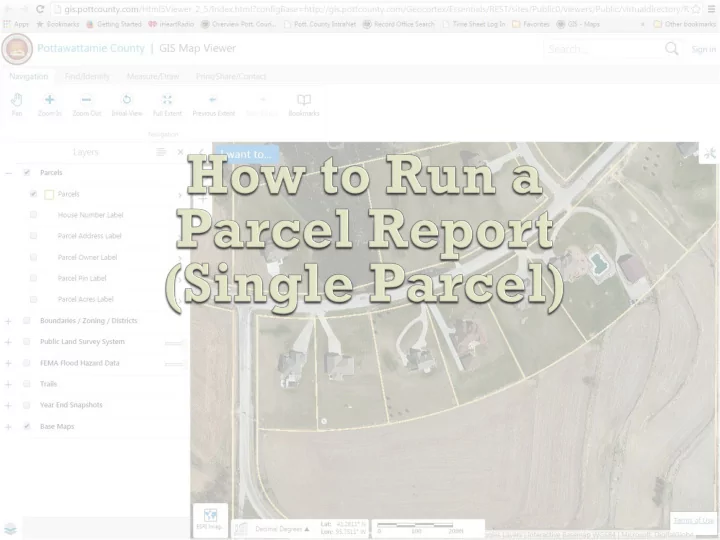Screen dimensions: 720x540
Task: Open the Terms of Use link
Action: tap(693, 520)
